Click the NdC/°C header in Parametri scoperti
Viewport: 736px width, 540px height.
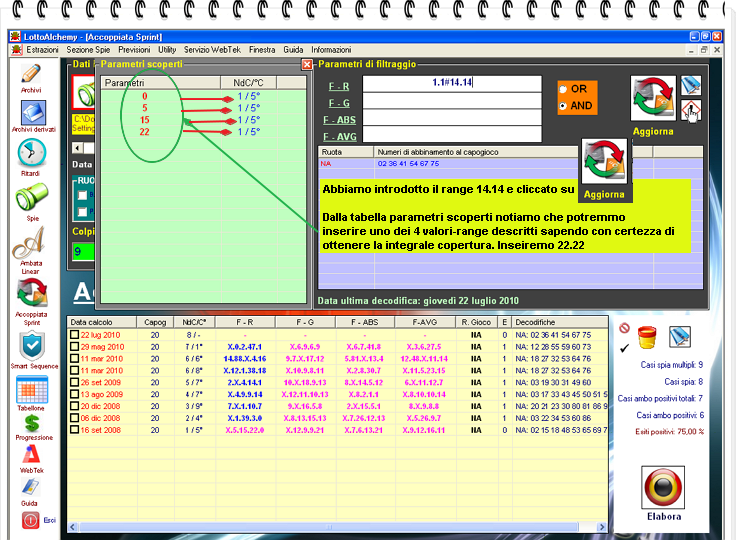tap(248, 83)
